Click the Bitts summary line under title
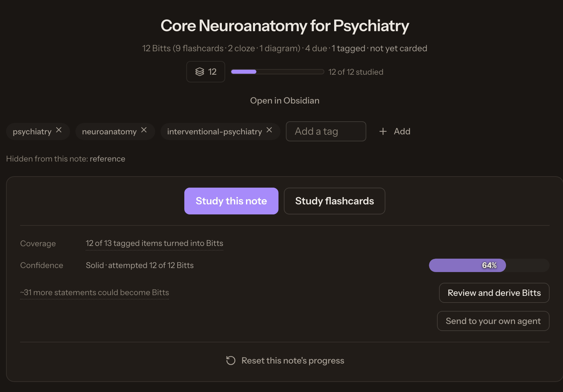This screenshot has width=563, height=392. pyautogui.click(x=285, y=48)
